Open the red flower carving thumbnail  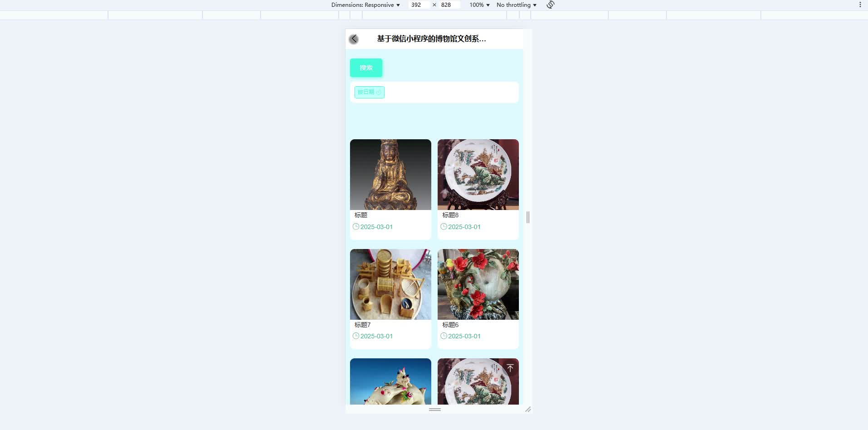[x=478, y=284]
